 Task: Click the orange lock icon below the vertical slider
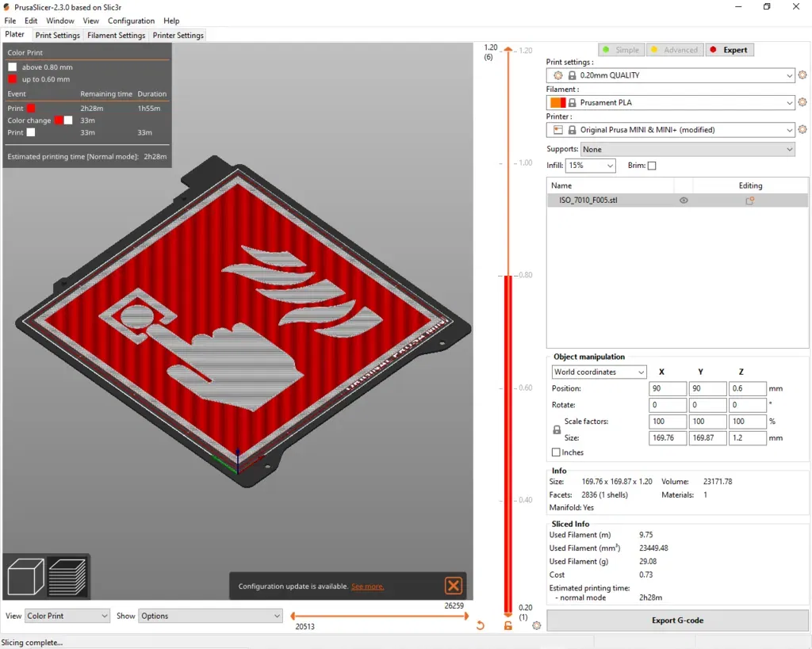508,626
